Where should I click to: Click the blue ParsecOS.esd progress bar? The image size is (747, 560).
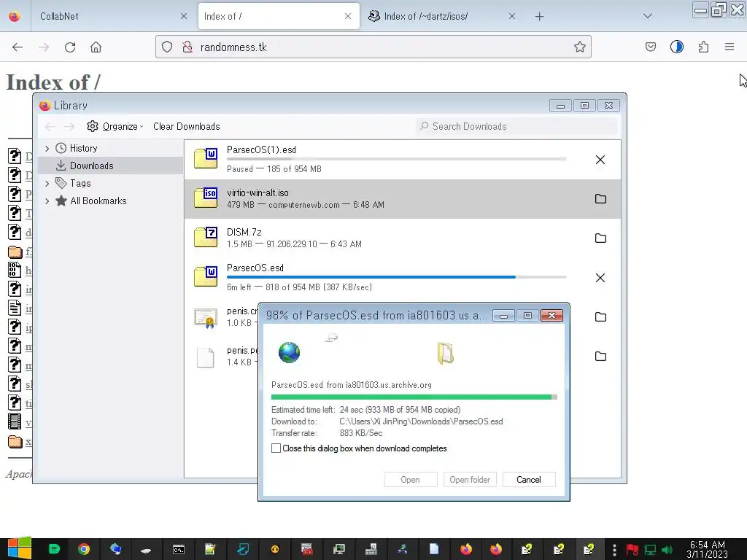click(x=396, y=276)
